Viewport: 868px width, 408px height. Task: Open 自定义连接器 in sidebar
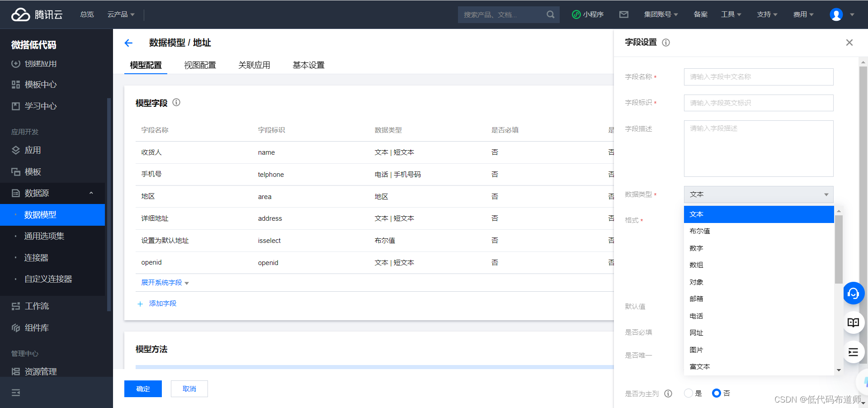tap(48, 279)
